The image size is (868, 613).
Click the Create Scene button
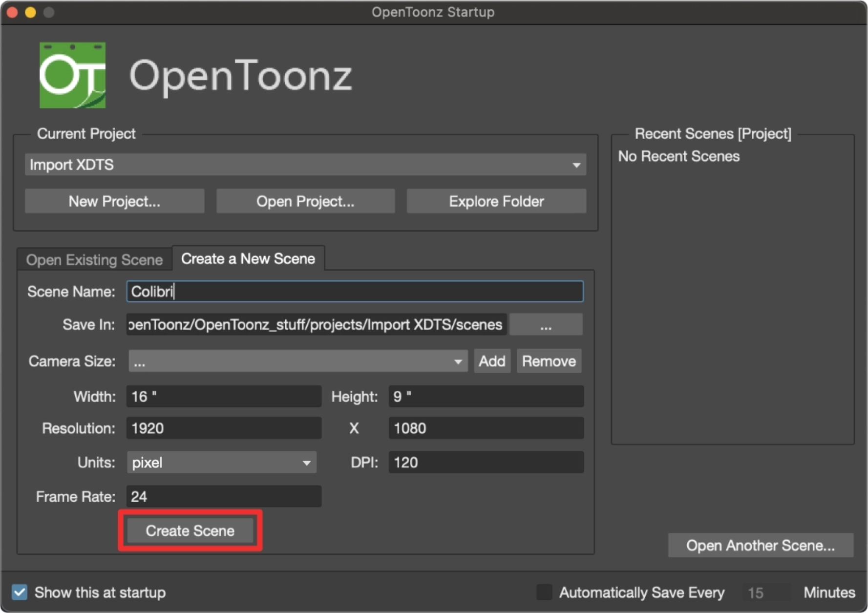190,530
